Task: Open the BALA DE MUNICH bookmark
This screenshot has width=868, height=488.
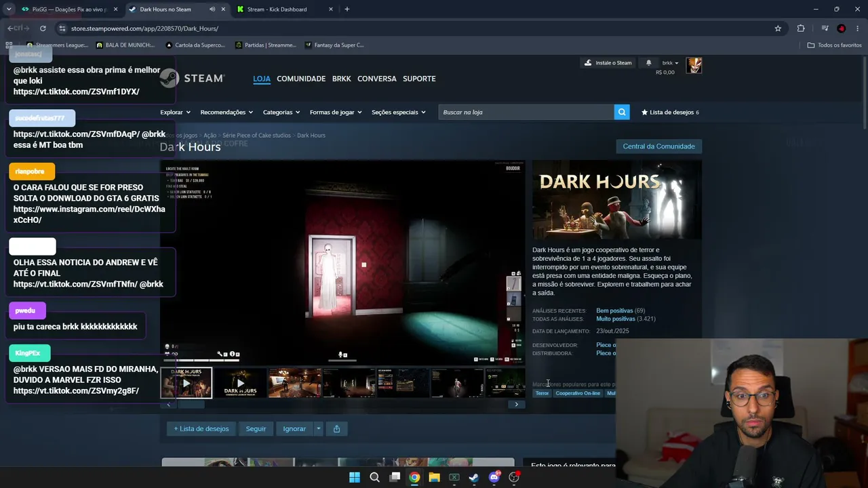Action: pos(125,45)
